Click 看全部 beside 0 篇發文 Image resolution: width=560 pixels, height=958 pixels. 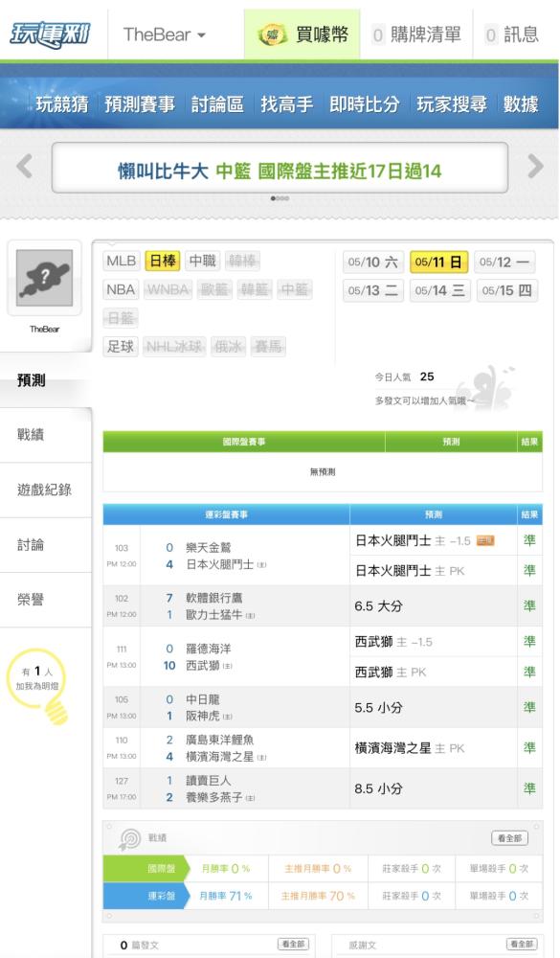(x=293, y=944)
